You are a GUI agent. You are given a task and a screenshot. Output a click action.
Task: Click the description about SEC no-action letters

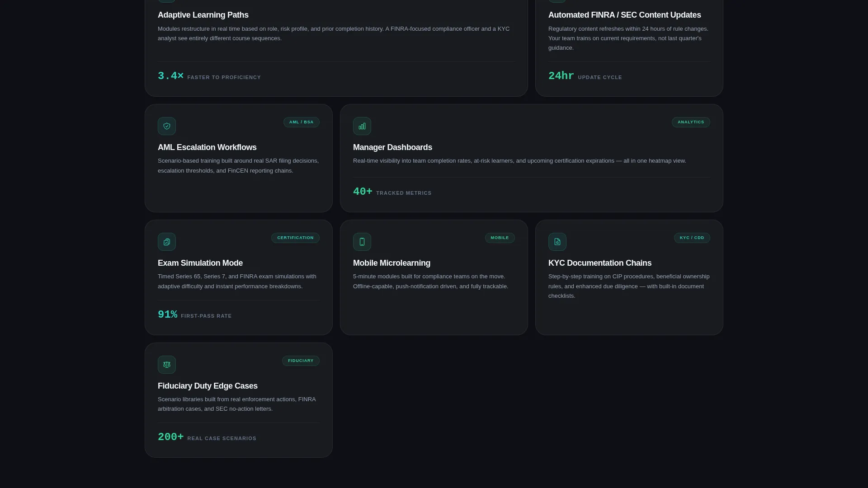237,404
